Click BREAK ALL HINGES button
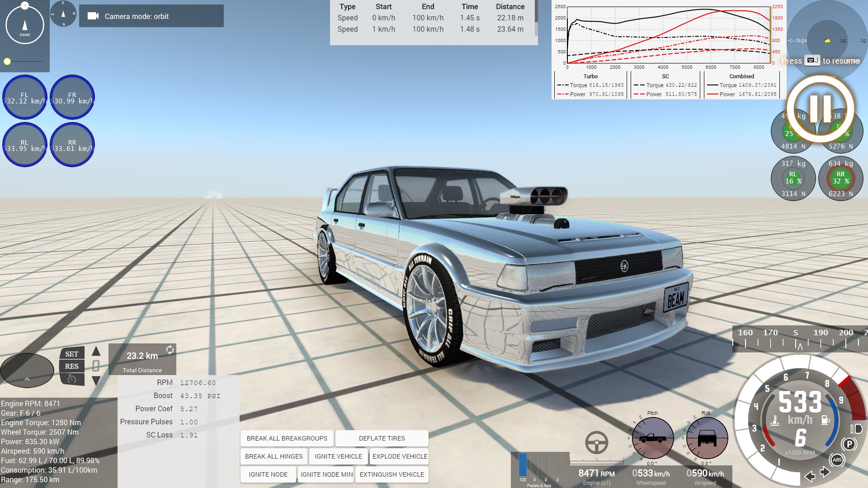The width and height of the screenshot is (868, 488). 274,456
